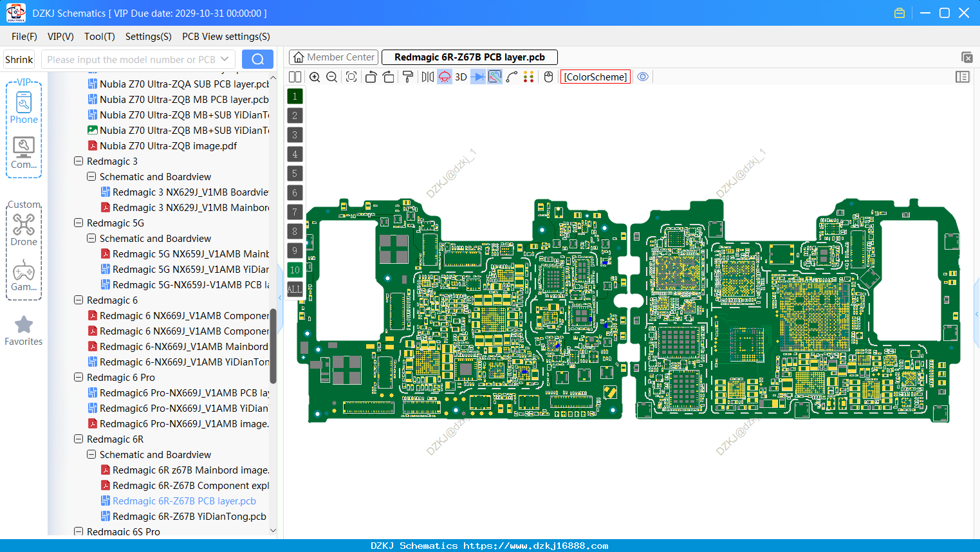Collapse the Redmagic 6 Pro tree node

tap(79, 377)
